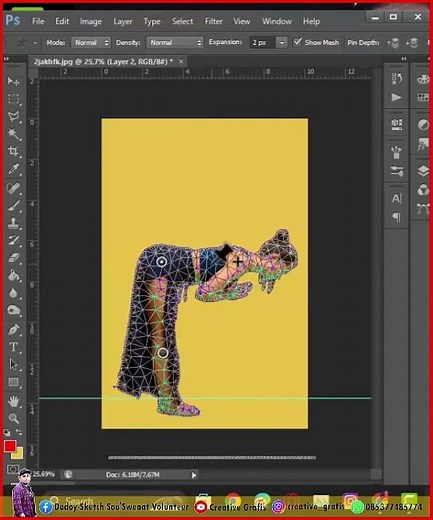
Task: Select the Sponge tool
Action: (13, 310)
